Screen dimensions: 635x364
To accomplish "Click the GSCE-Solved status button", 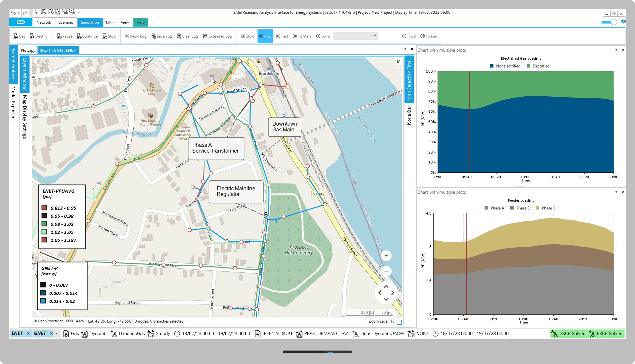I will coord(569,334).
